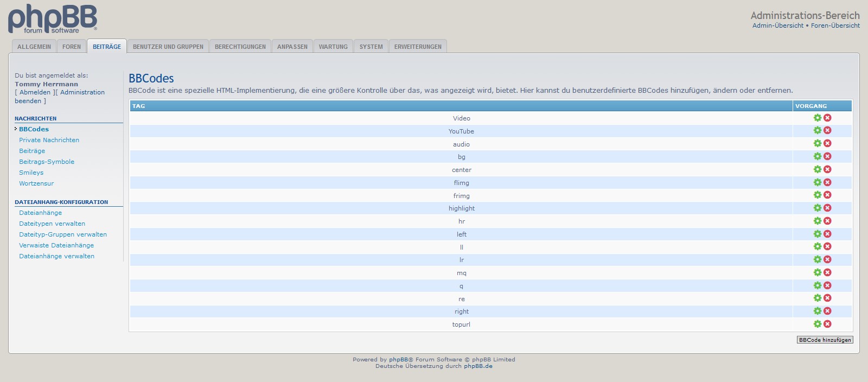
Task: Open settings gear for highlight BBCode
Action: [x=817, y=208]
